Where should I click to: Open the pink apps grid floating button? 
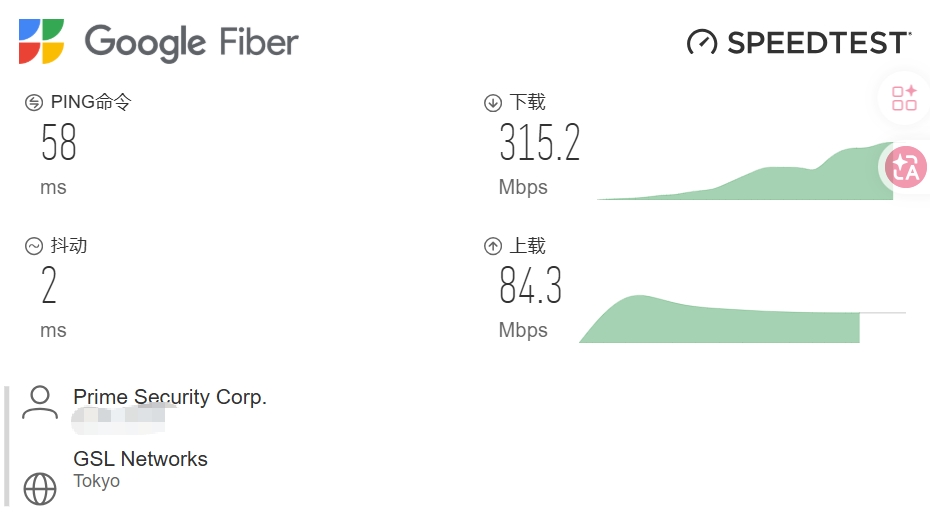tap(905, 98)
